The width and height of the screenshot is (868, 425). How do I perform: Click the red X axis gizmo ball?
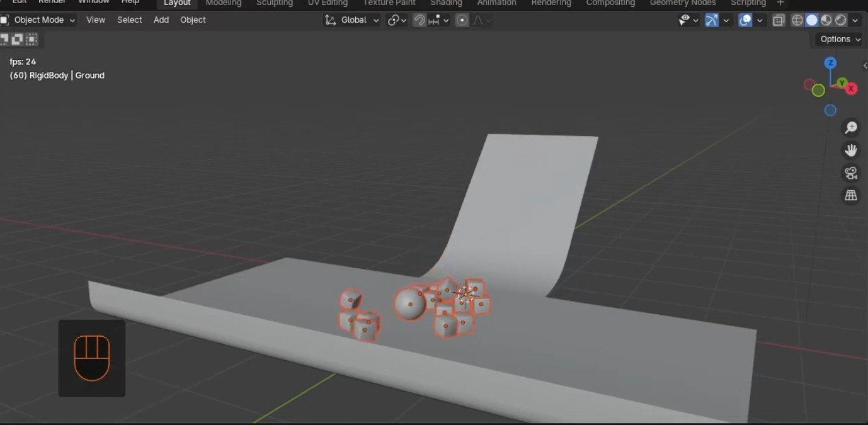point(852,89)
